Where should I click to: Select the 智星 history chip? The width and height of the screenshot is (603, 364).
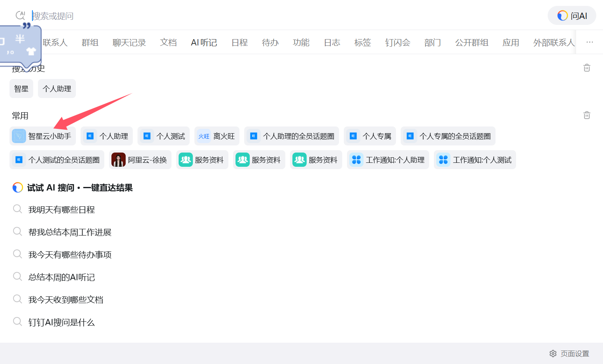tap(21, 89)
